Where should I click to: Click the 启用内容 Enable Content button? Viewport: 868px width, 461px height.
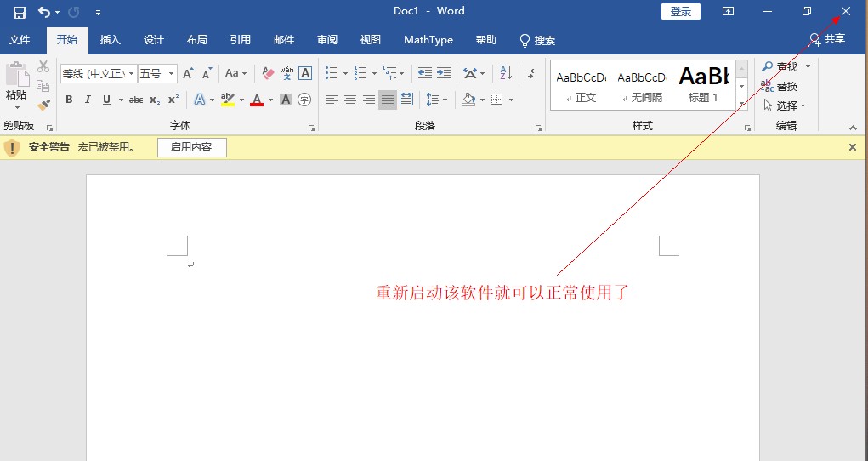click(x=191, y=147)
